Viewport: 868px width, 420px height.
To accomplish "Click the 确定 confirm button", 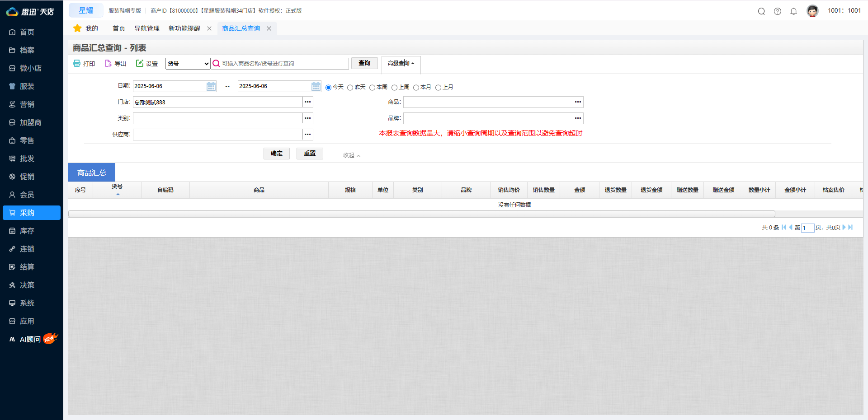I will pyautogui.click(x=276, y=153).
